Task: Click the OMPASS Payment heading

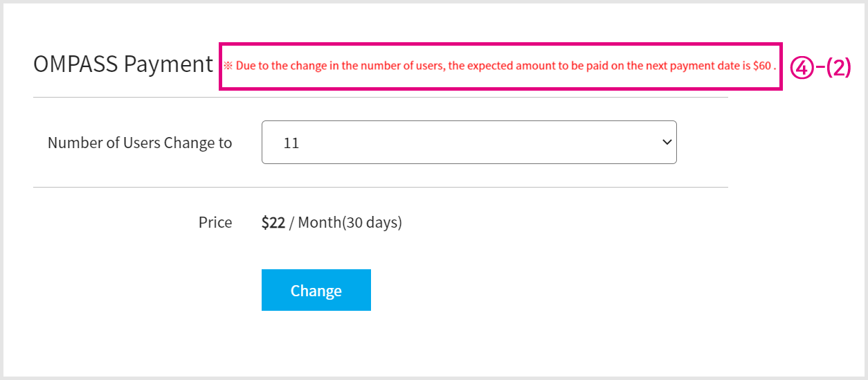Action: click(123, 64)
